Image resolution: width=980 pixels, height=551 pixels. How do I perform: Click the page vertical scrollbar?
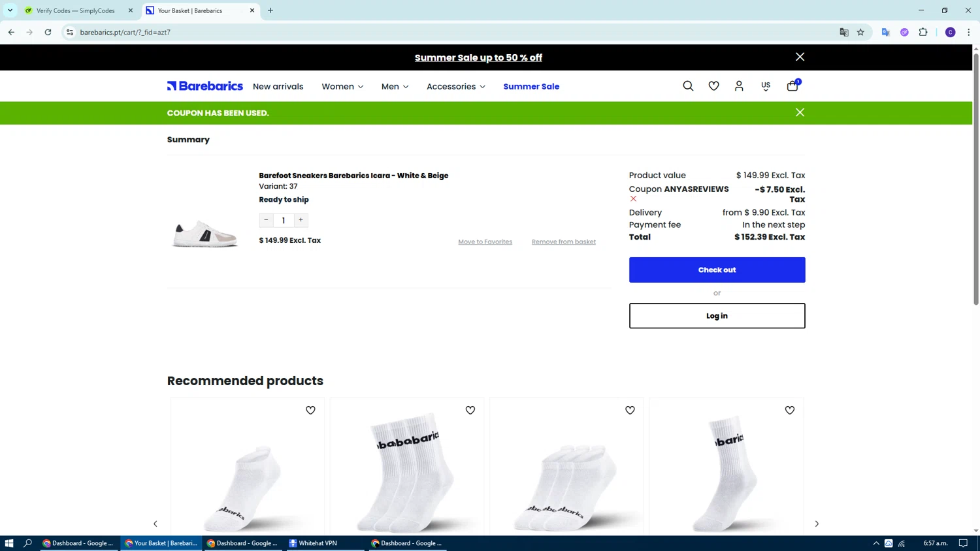pos(976,180)
